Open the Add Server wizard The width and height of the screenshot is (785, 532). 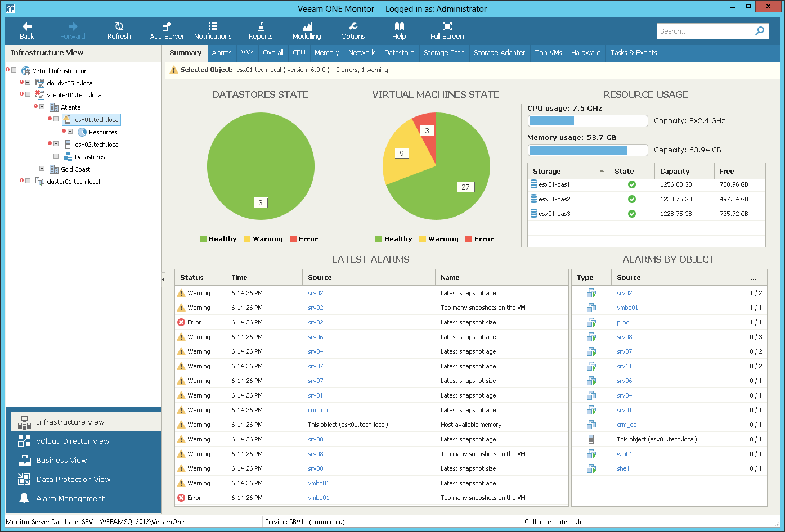pyautogui.click(x=167, y=31)
